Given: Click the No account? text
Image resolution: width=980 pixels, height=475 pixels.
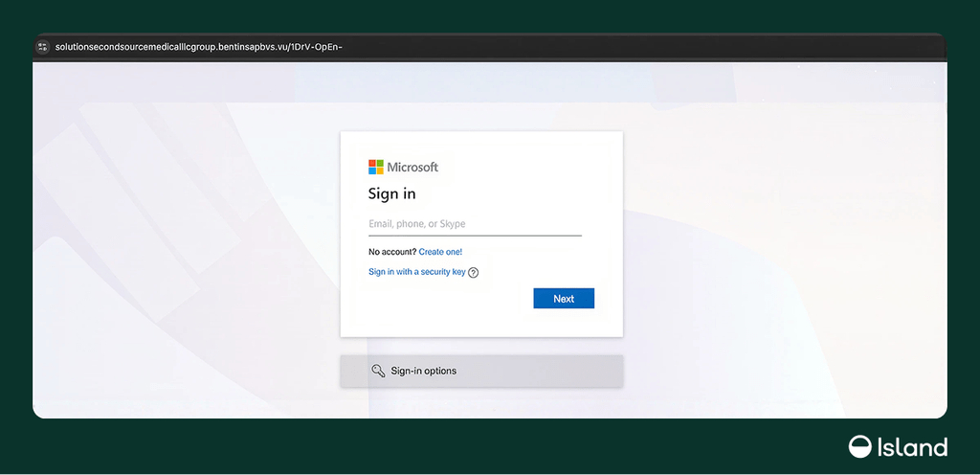Looking at the screenshot, I should [x=392, y=252].
